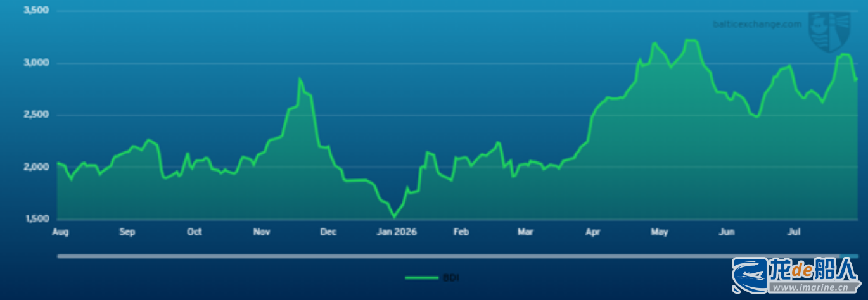Click the 3,000 y-axis value
The height and width of the screenshot is (300, 868).
[x=37, y=63]
